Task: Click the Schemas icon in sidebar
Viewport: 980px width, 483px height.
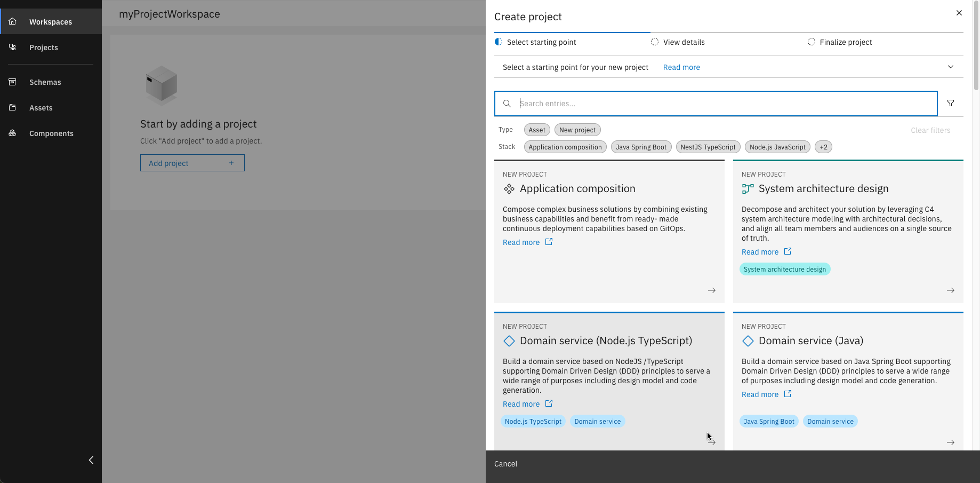Action: [x=12, y=82]
